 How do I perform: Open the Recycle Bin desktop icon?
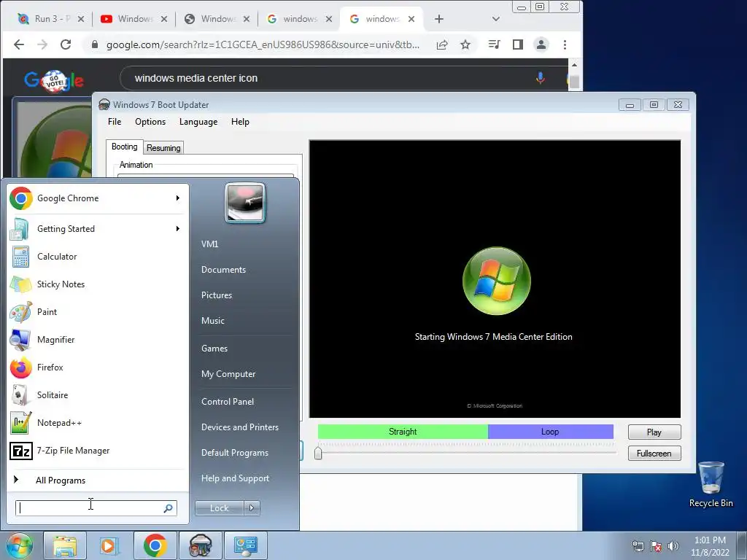711,485
